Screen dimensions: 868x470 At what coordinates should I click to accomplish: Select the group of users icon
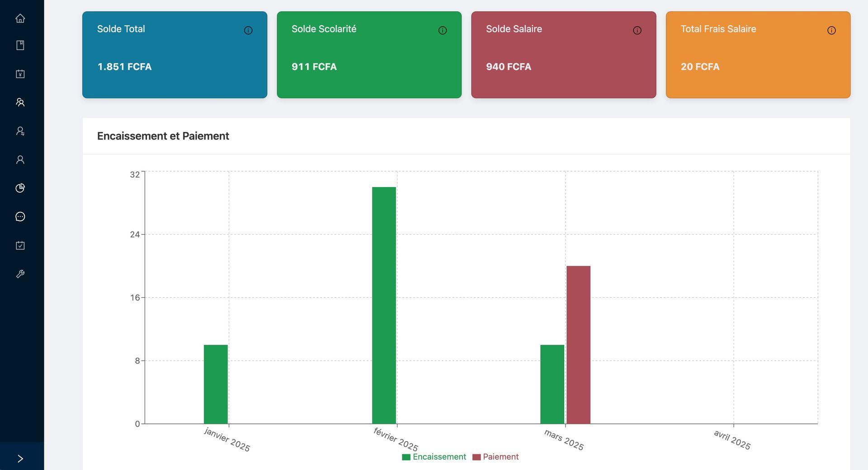(x=20, y=103)
